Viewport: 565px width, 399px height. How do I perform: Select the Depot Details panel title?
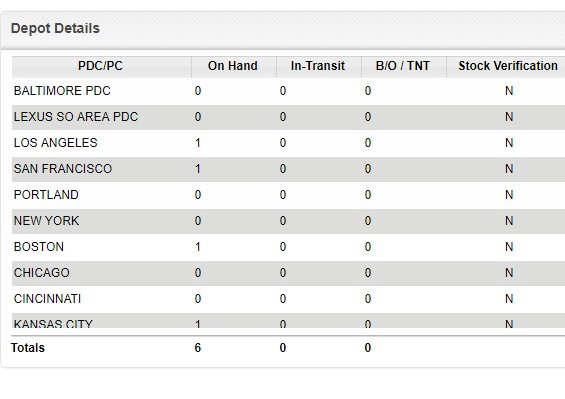[55, 28]
